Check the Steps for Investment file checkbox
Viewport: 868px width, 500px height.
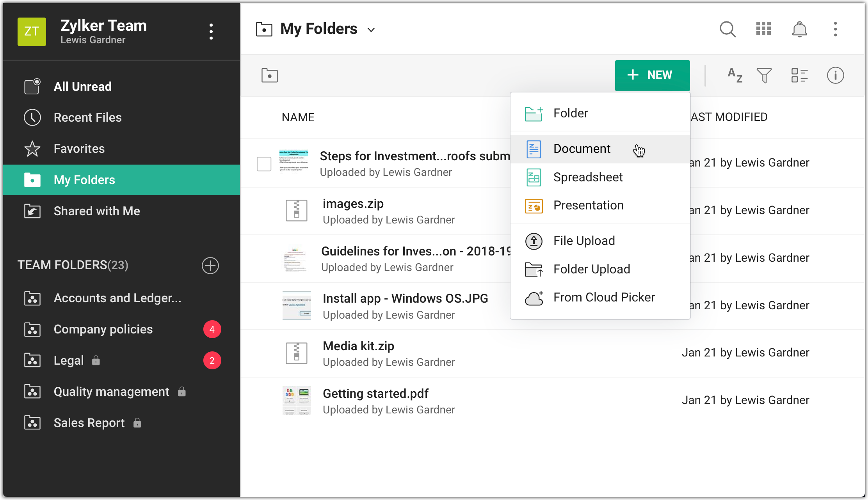(264, 164)
